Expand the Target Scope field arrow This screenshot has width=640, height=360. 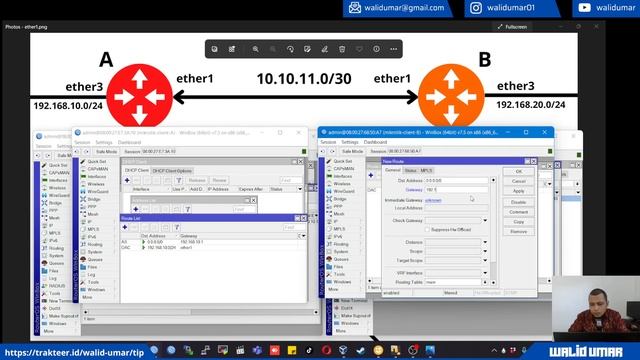[485, 260]
